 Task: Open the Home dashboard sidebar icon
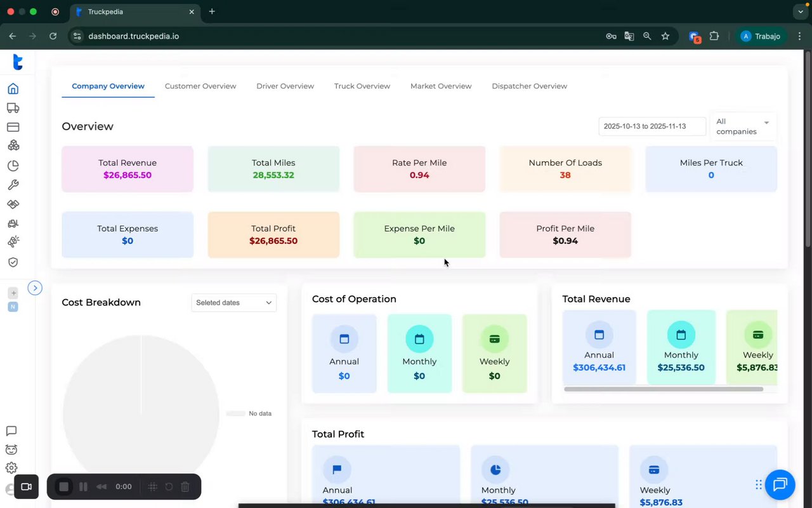[x=13, y=88]
